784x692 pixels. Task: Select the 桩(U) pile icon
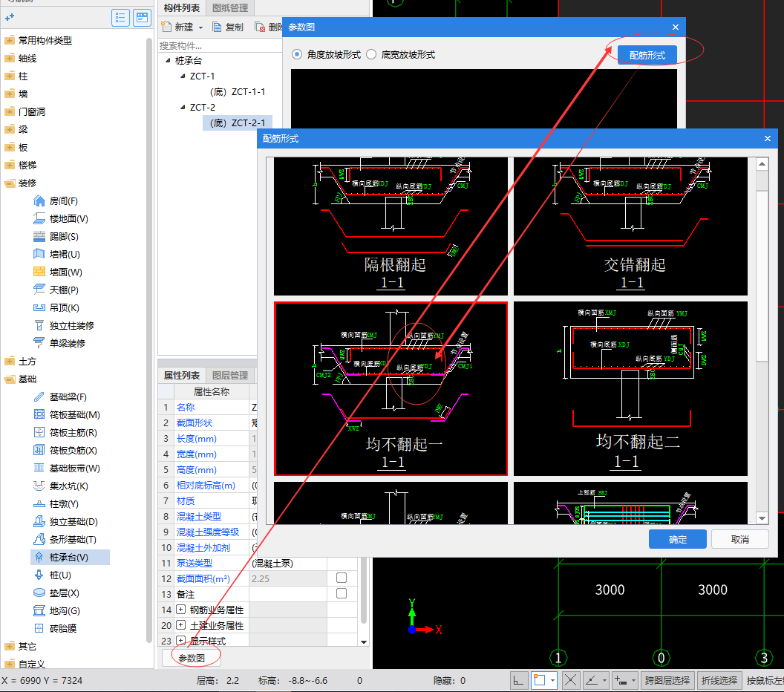(39, 575)
